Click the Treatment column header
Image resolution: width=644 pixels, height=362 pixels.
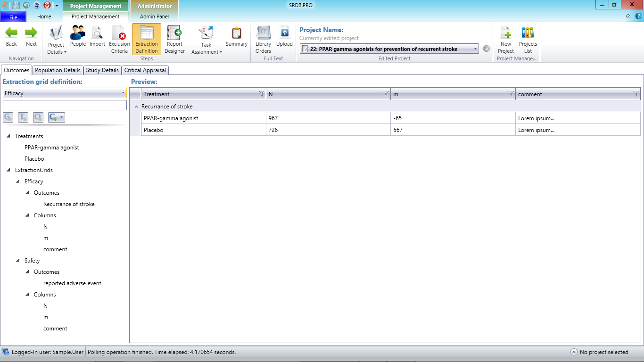(204, 94)
